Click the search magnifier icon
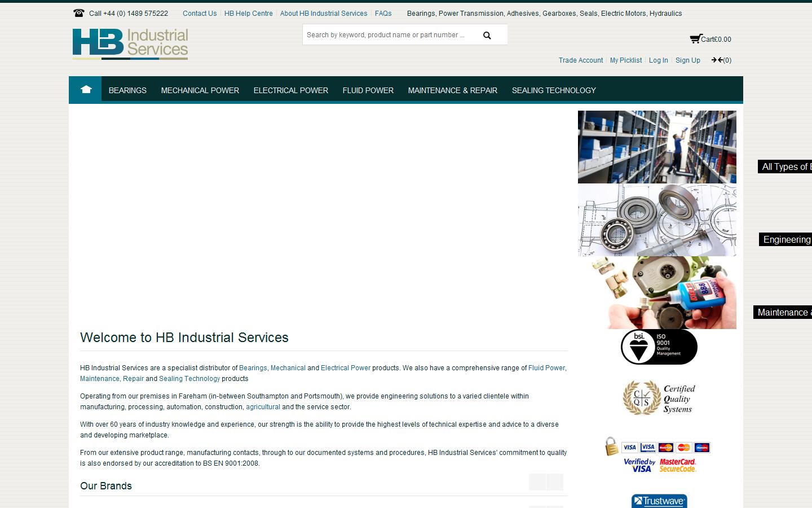Viewport: 812px width, 508px height. [486, 34]
